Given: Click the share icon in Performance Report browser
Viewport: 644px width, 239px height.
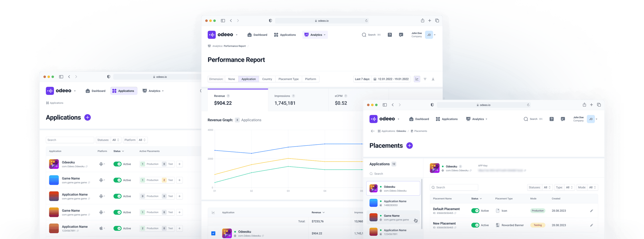Looking at the screenshot, I should (x=422, y=21).
